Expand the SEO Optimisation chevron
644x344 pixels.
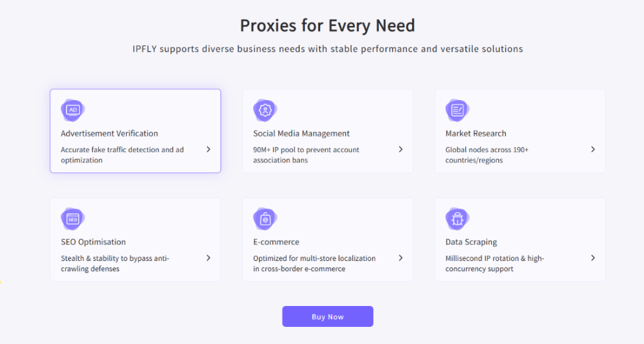(209, 258)
